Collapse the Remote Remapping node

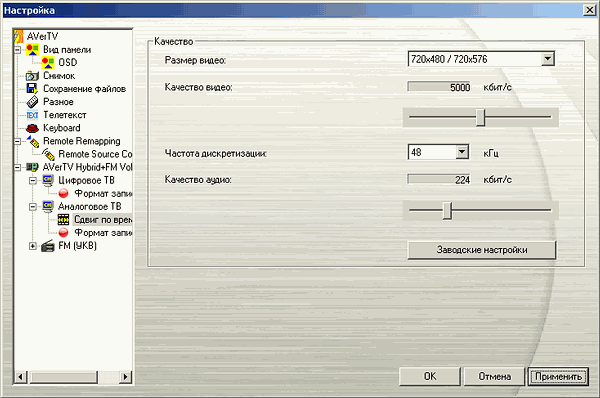[18, 141]
